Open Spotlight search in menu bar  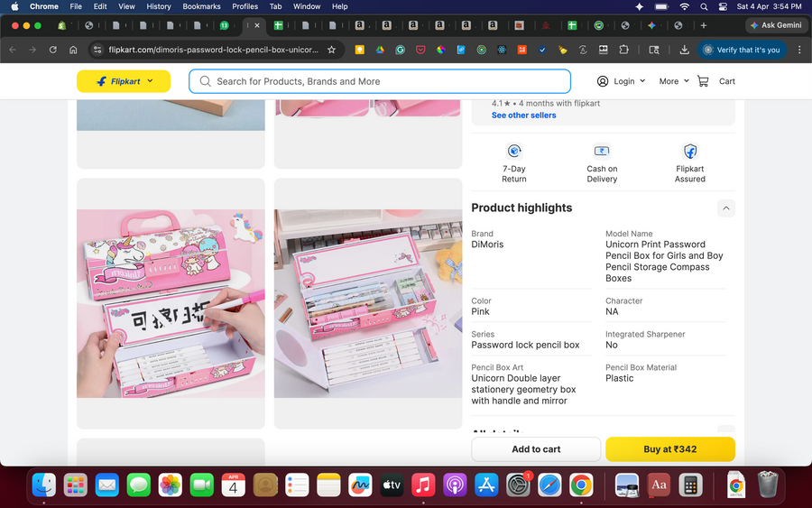click(x=703, y=6)
